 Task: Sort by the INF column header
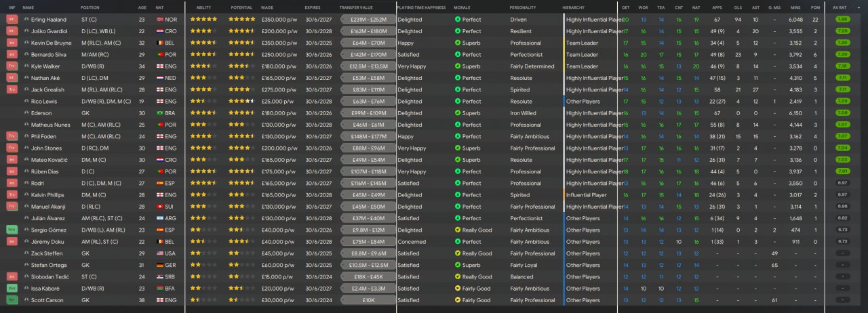click(12, 7)
